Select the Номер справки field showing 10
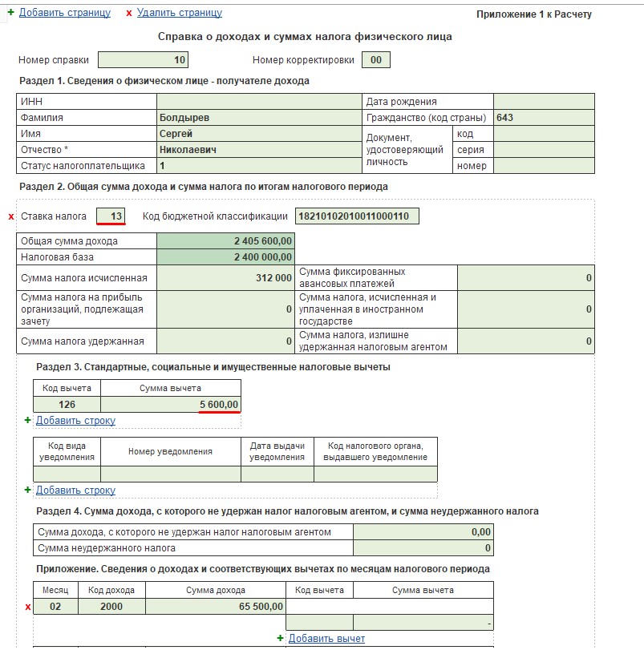 (x=143, y=59)
